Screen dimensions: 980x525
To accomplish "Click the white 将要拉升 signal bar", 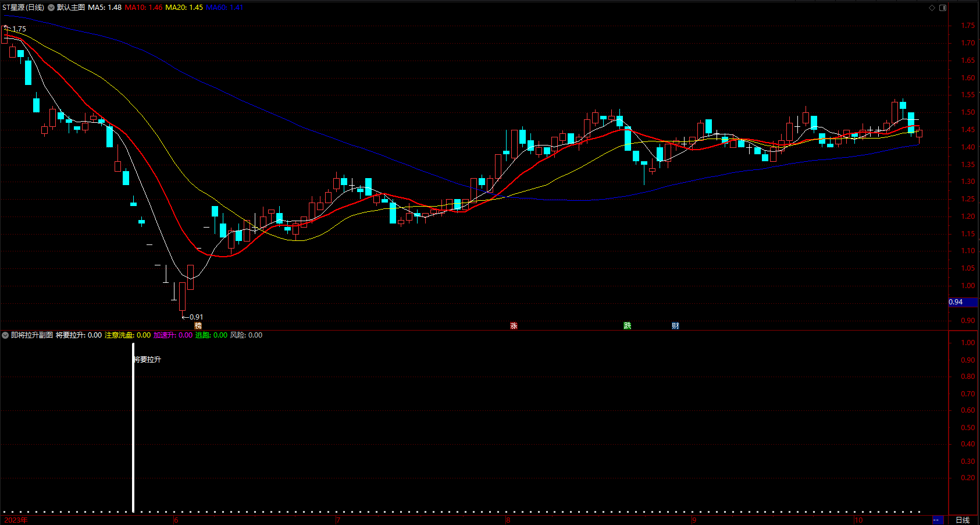I will (133, 428).
